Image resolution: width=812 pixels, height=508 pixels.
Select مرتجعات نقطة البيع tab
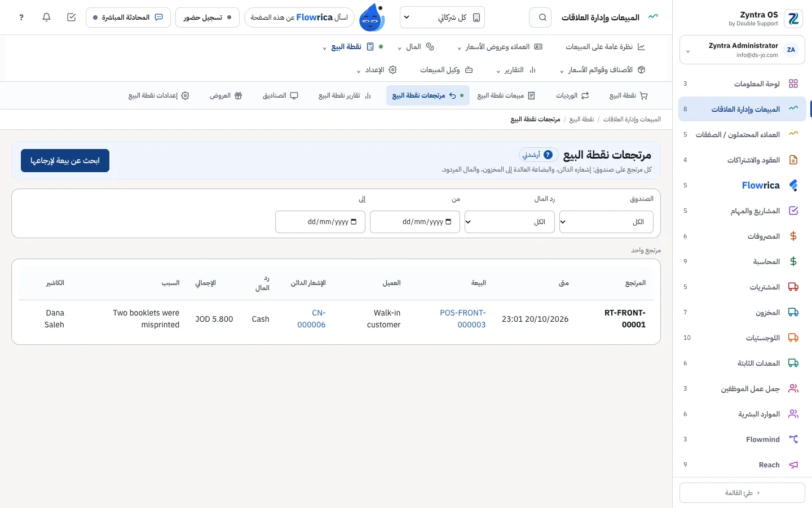coord(427,95)
